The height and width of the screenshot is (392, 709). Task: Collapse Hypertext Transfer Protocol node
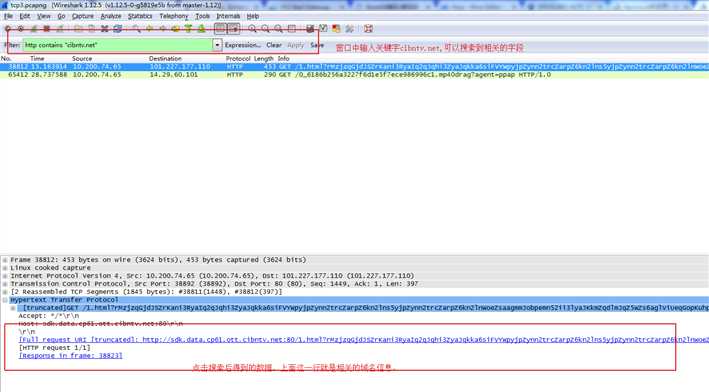(5, 300)
